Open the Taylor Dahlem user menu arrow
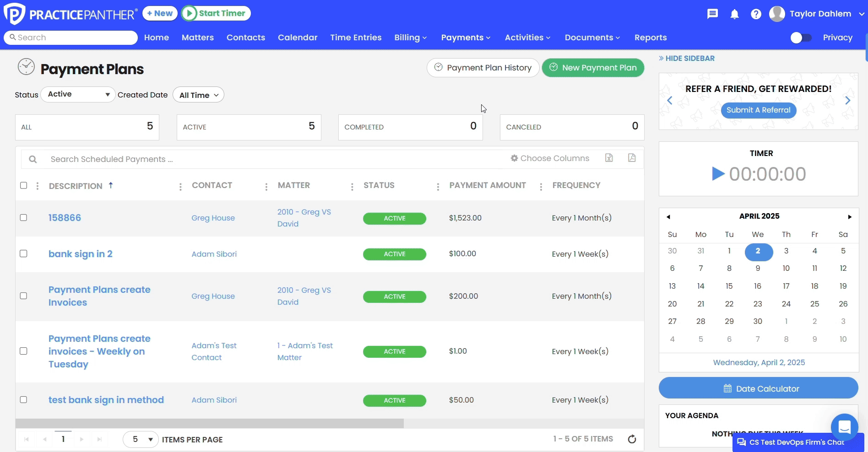This screenshot has width=868, height=452. pos(861,14)
